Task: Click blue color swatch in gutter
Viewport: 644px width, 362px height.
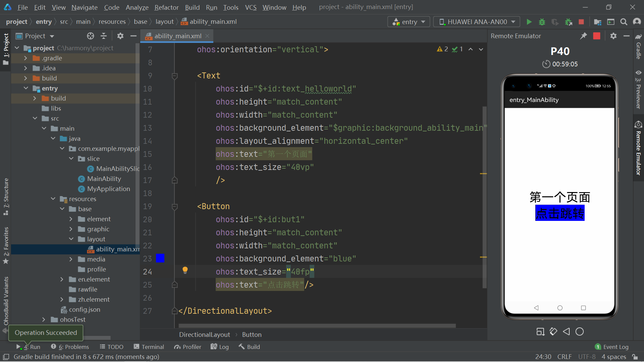Action: pyautogui.click(x=160, y=258)
